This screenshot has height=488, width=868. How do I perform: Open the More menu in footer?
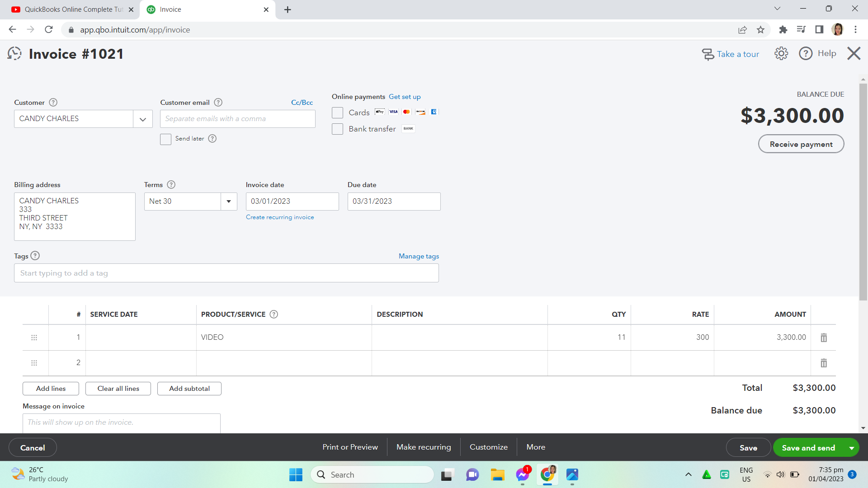tap(536, 447)
